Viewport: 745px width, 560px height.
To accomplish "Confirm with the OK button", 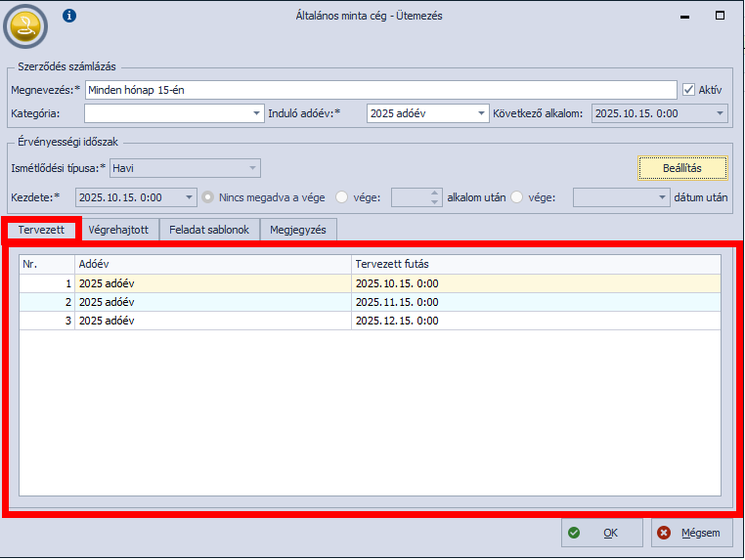I will (601, 533).
